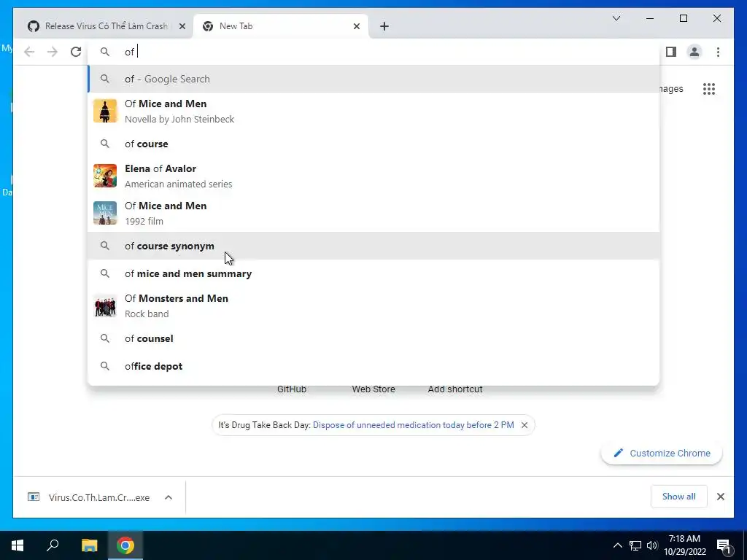Open the Chrome profile avatar

694,52
